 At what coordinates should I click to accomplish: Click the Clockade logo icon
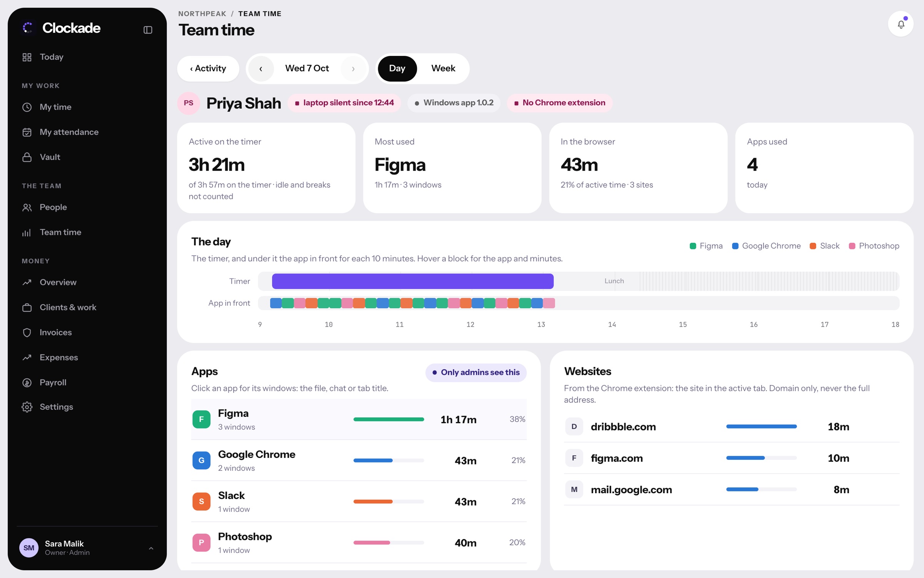pos(28,28)
